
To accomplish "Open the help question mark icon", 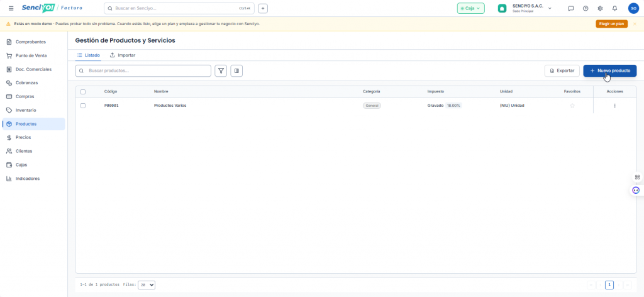I will (586, 8).
